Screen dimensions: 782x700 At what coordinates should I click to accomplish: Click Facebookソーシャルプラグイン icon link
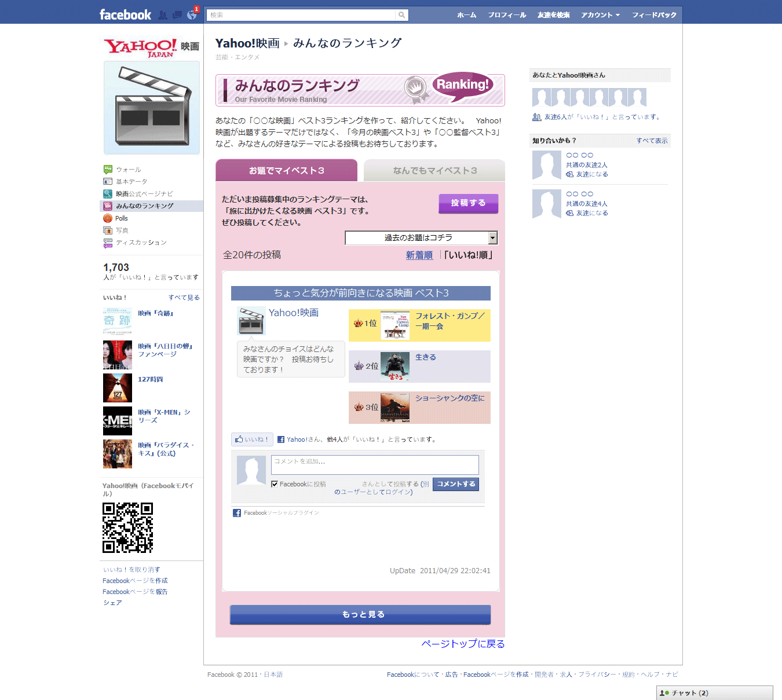[x=237, y=513]
